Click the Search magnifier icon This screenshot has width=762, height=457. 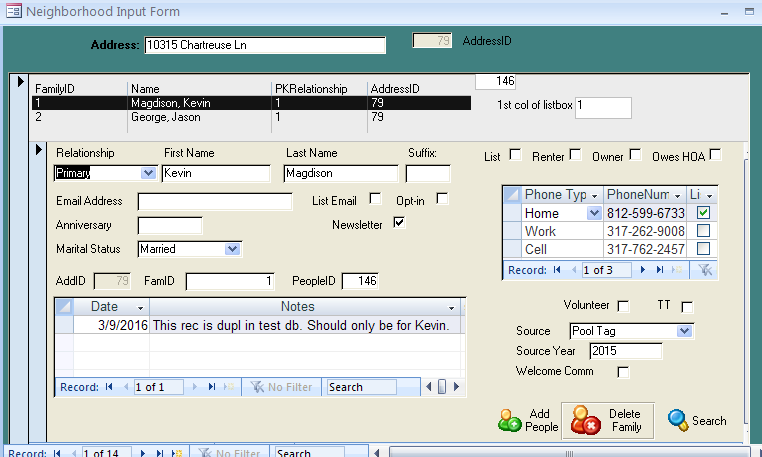[x=677, y=421]
